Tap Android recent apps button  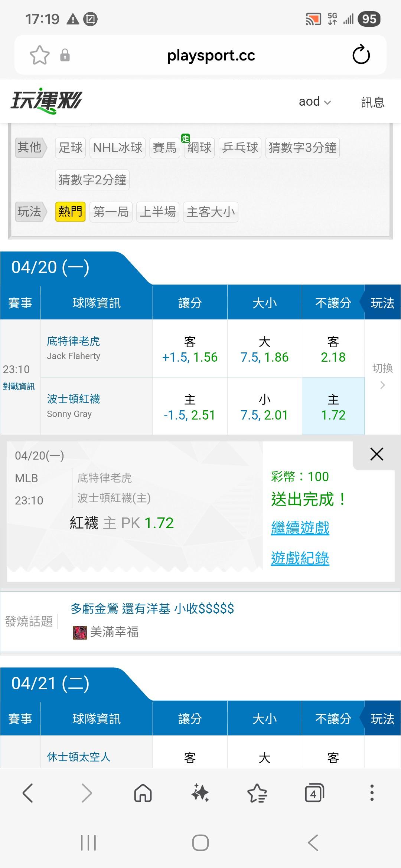[88, 843]
